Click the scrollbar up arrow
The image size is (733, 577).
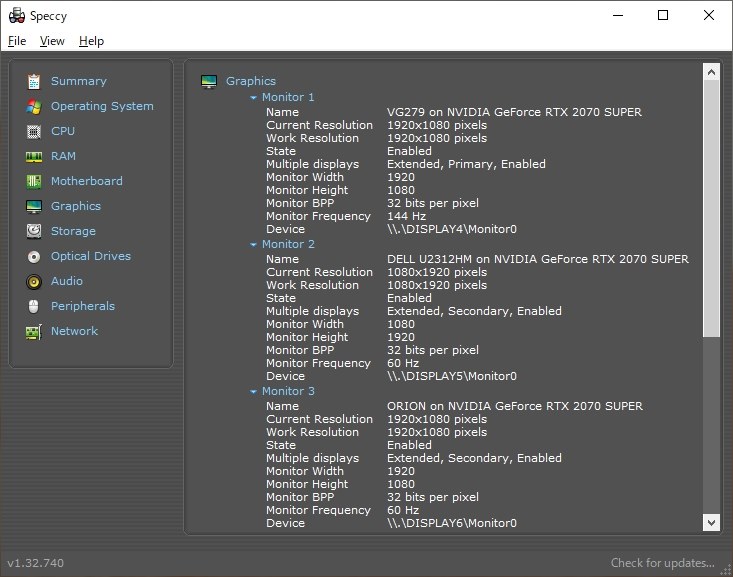pyautogui.click(x=711, y=72)
